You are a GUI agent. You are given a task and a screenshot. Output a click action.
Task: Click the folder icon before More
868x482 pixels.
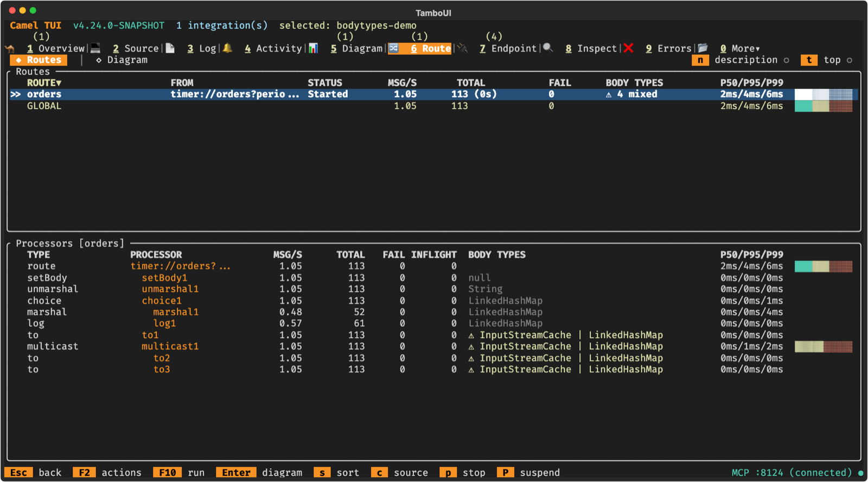703,48
